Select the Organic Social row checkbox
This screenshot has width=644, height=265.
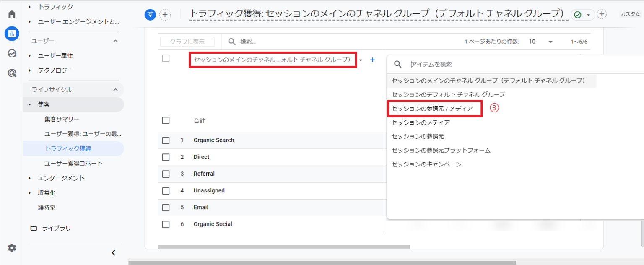click(x=166, y=224)
